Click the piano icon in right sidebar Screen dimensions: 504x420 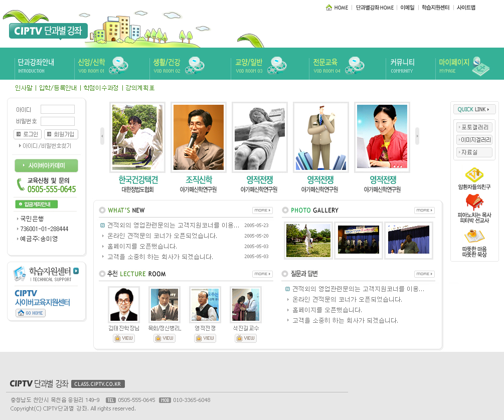pos(474,202)
